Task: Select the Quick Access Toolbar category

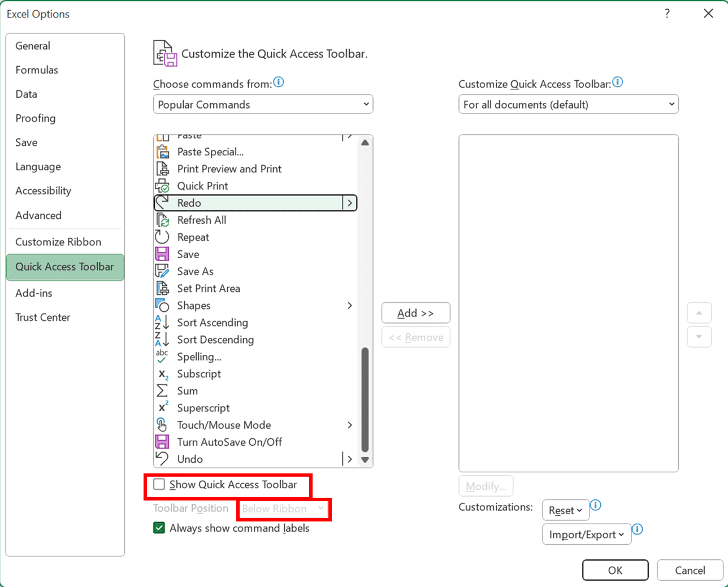Action: point(65,267)
